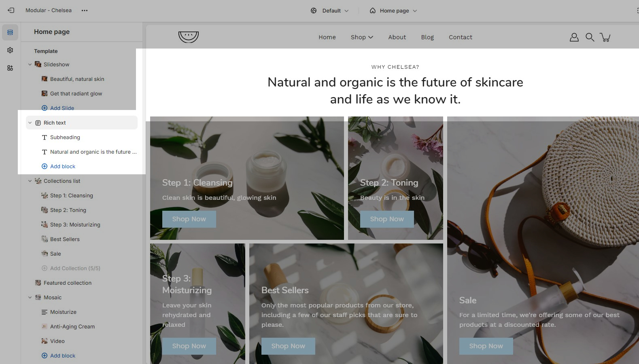Open the Shop menu in store navigation
The image size is (639, 364).
point(362,37)
